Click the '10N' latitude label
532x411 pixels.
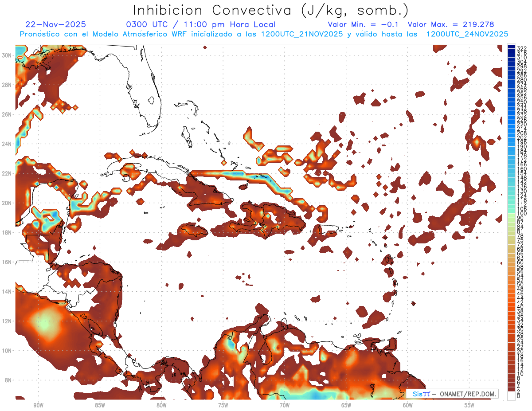(7, 351)
